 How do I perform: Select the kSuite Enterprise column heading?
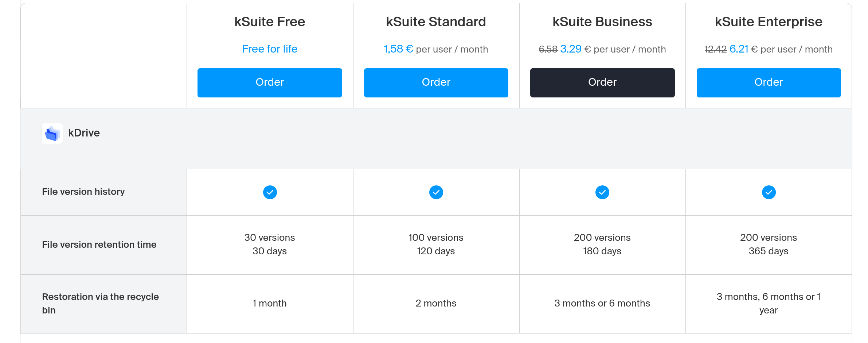[769, 22]
